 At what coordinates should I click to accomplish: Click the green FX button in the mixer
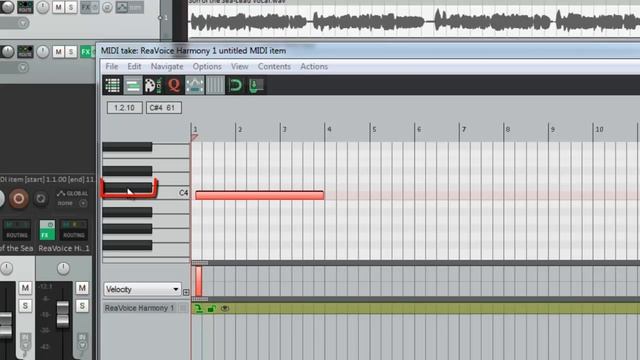pos(47,230)
